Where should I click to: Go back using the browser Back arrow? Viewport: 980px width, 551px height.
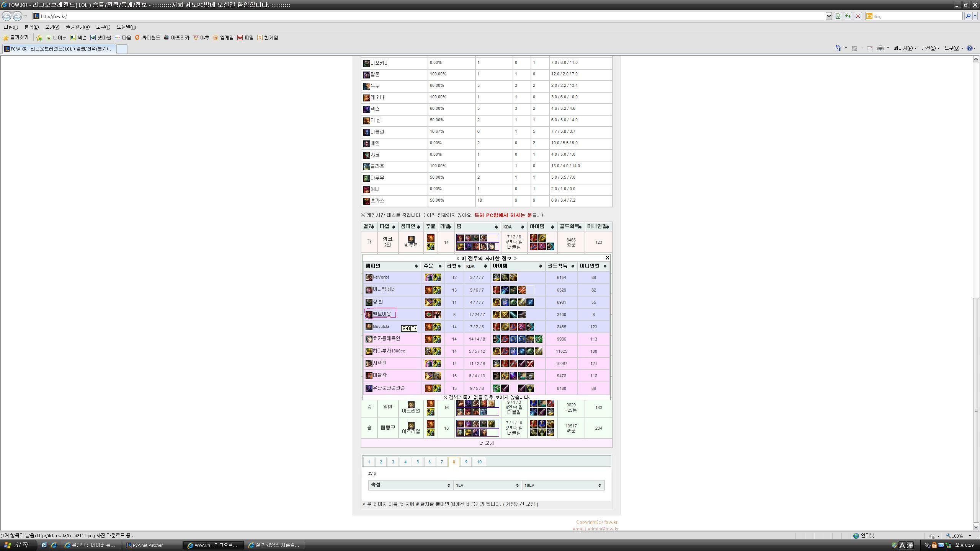click(x=7, y=16)
